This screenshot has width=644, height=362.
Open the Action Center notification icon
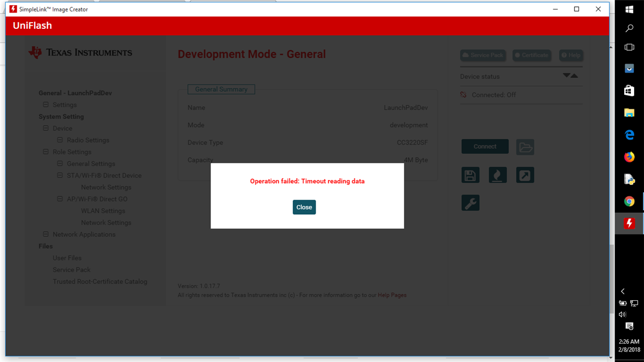[629, 326]
